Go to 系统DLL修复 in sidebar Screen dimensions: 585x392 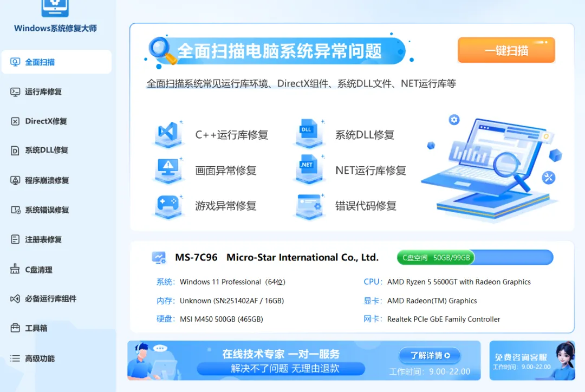pos(56,151)
